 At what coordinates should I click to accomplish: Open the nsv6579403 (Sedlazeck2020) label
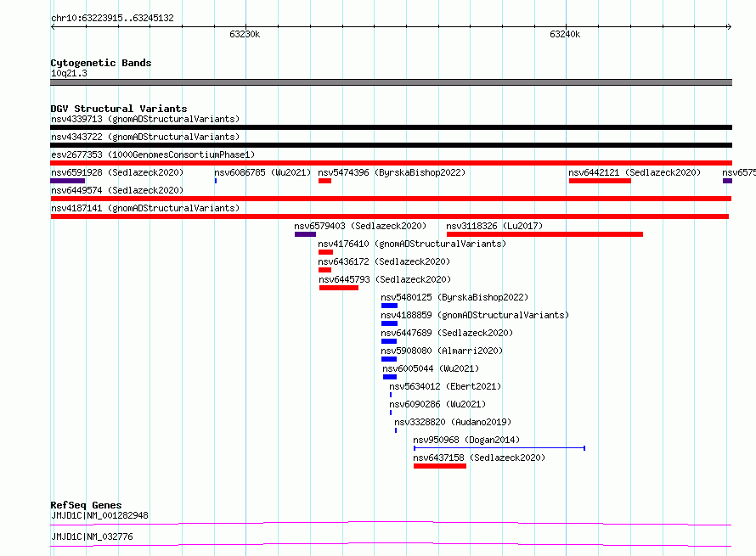click(x=361, y=226)
